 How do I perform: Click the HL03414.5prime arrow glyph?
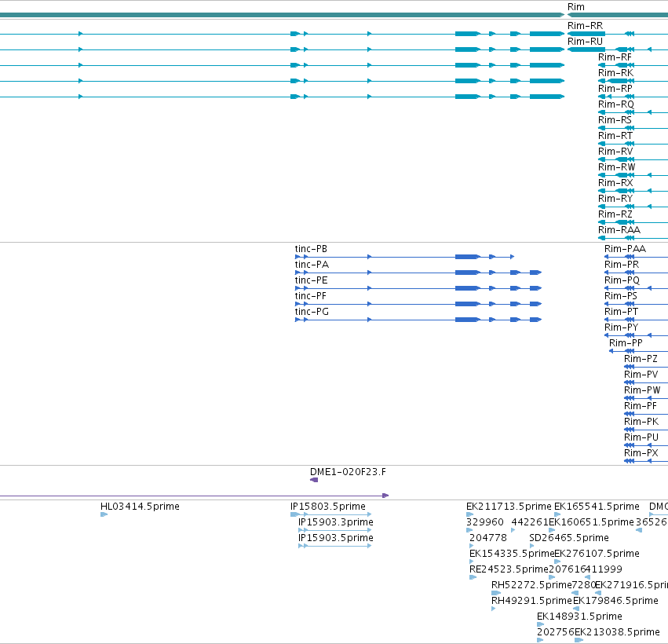coord(104,515)
